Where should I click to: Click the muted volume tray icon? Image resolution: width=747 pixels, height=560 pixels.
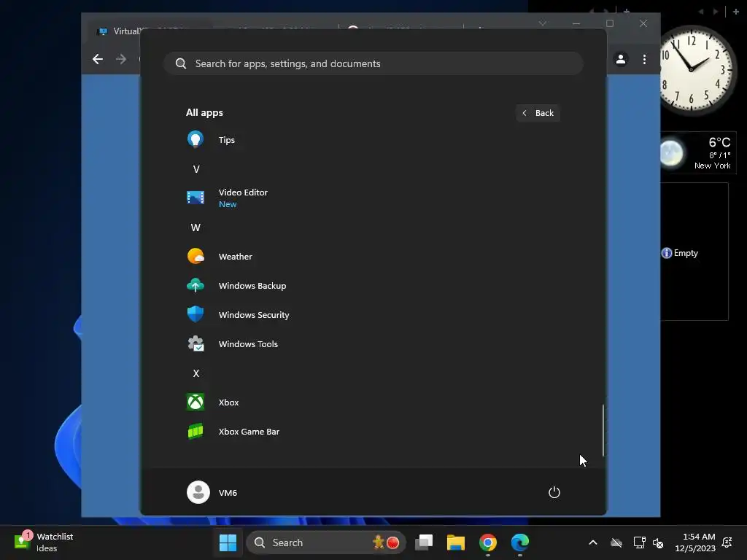[x=658, y=542]
